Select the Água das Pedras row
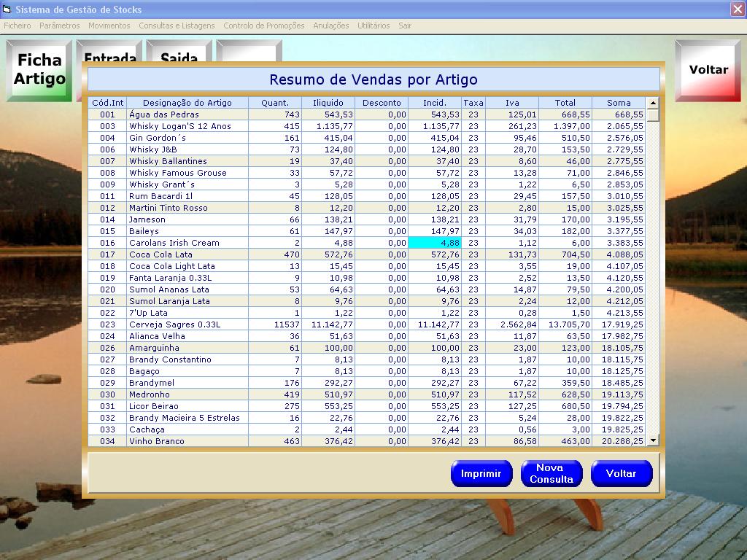This screenshot has width=747, height=560. (x=163, y=114)
